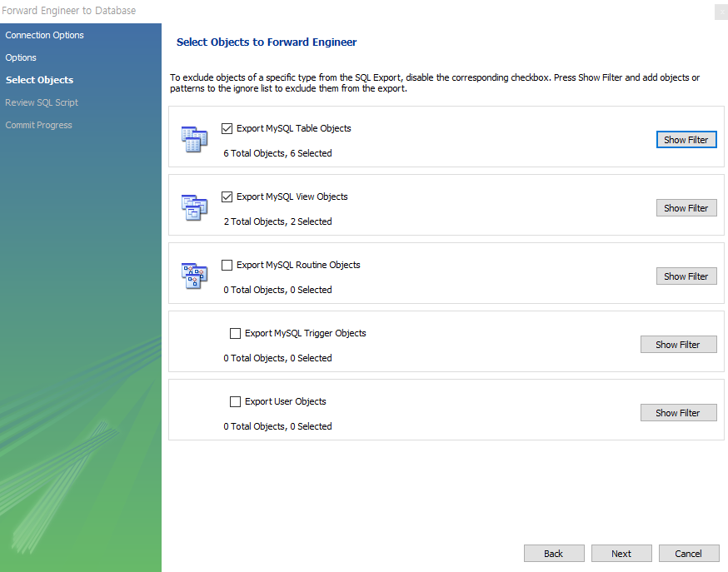Jump to Review SQL Script step

pos(42,102)
